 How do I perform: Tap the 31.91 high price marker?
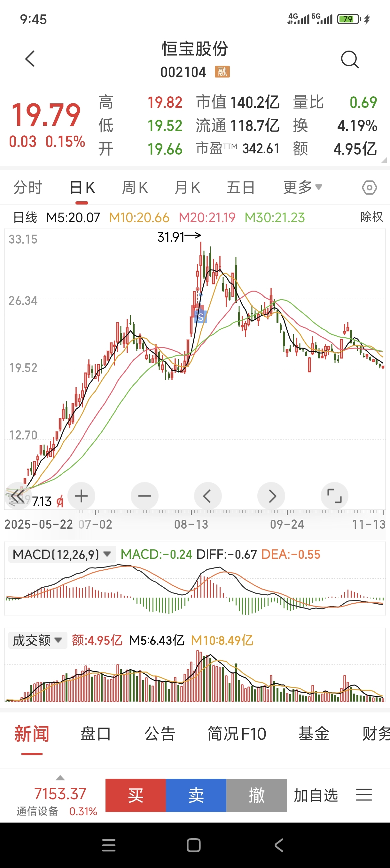click(179, 237)
